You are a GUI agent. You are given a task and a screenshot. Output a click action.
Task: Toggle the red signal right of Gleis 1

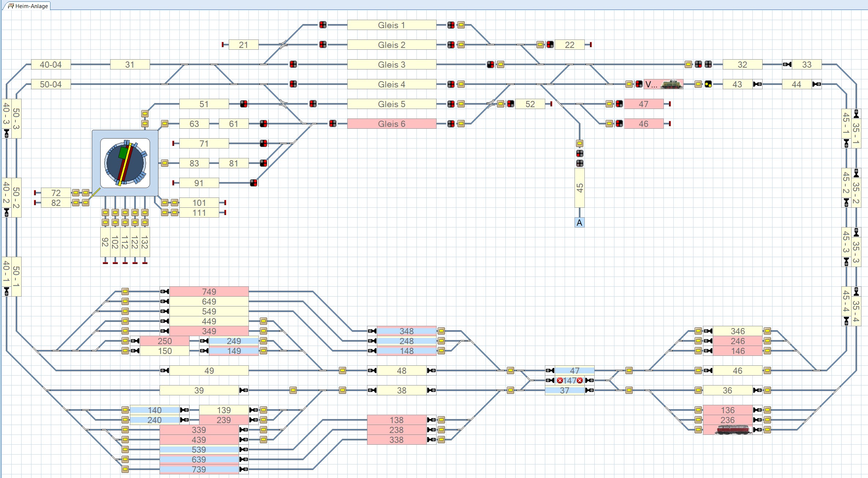[x=451, y=25]
